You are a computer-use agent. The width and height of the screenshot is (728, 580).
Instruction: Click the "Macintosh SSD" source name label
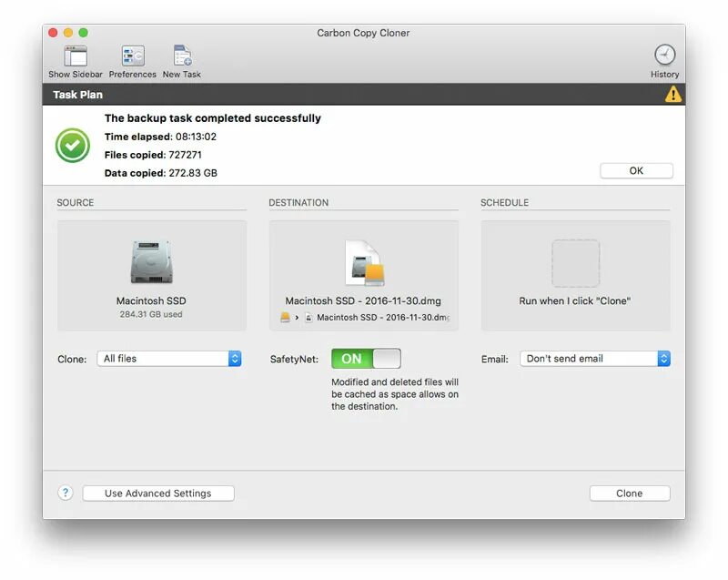151,300
